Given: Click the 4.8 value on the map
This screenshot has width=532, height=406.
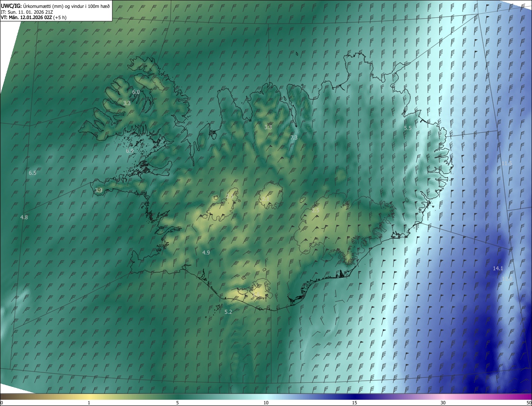Looking at the screenshot, I should pos(24,217).
